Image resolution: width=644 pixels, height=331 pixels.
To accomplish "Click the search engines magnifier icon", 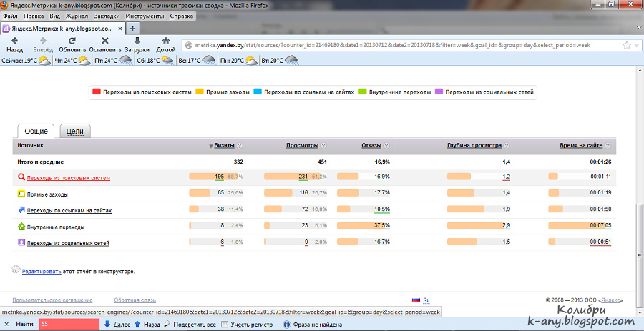I will pos(21,177).
